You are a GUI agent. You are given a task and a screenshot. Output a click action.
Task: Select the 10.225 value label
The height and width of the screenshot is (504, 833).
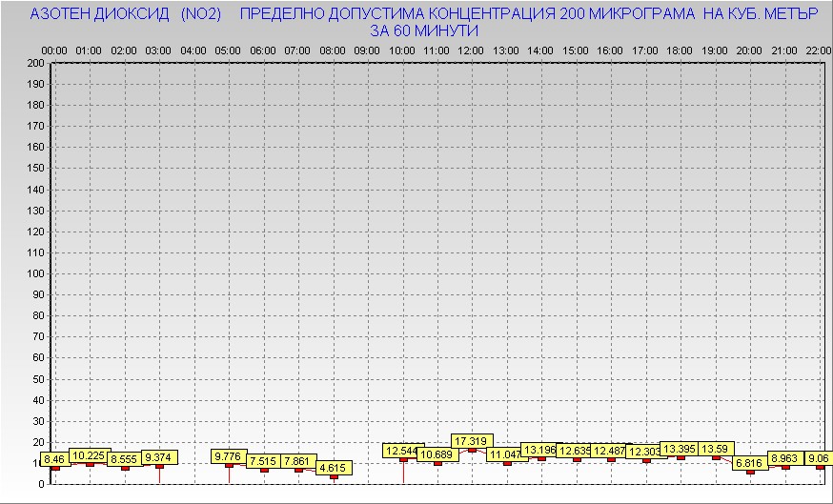point(89,455)
